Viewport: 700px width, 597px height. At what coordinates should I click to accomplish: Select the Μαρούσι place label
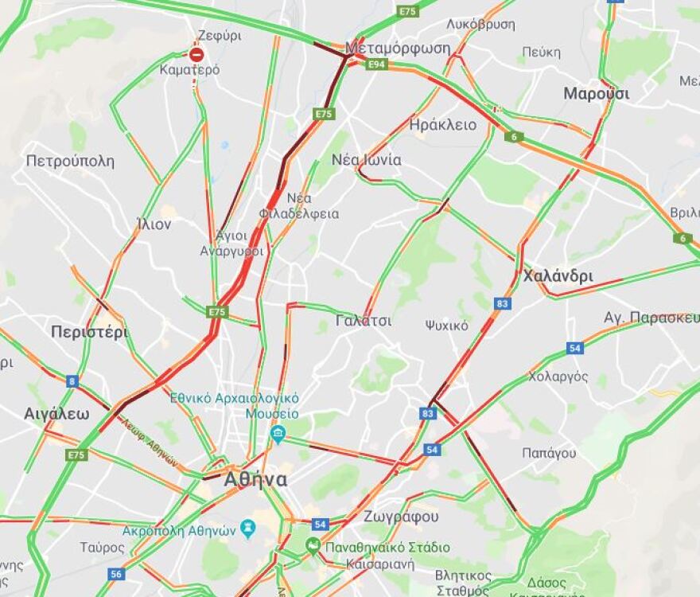point(597,94)
